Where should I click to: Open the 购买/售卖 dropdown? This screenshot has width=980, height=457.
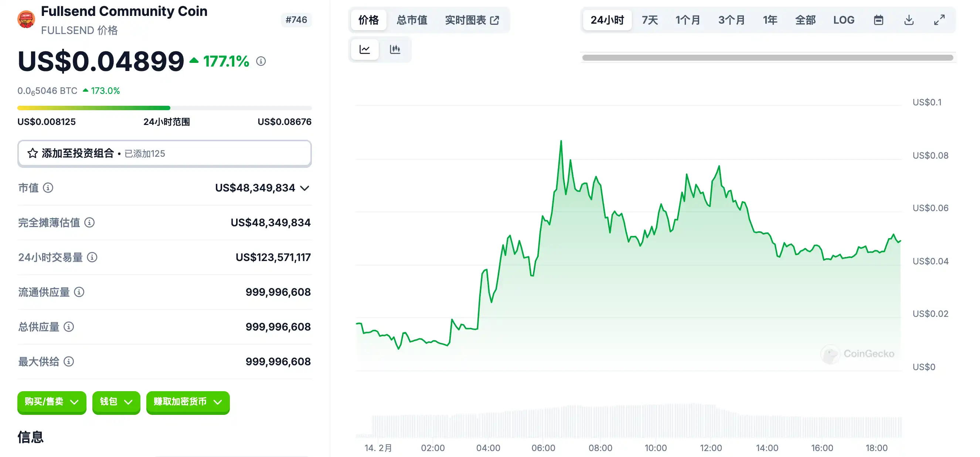(52, 402)
